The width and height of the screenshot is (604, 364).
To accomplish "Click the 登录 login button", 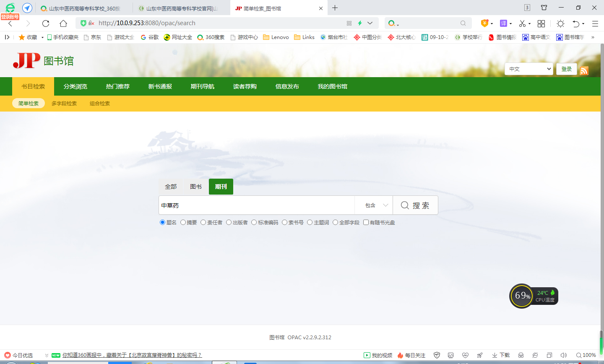I will [x=566, y=69].
